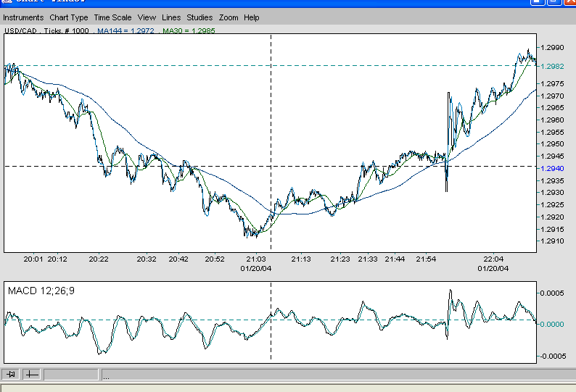Image resolution: width=576 pixels, height=392 pixels.
Task: Open the View menu
Action: (147, 17)
